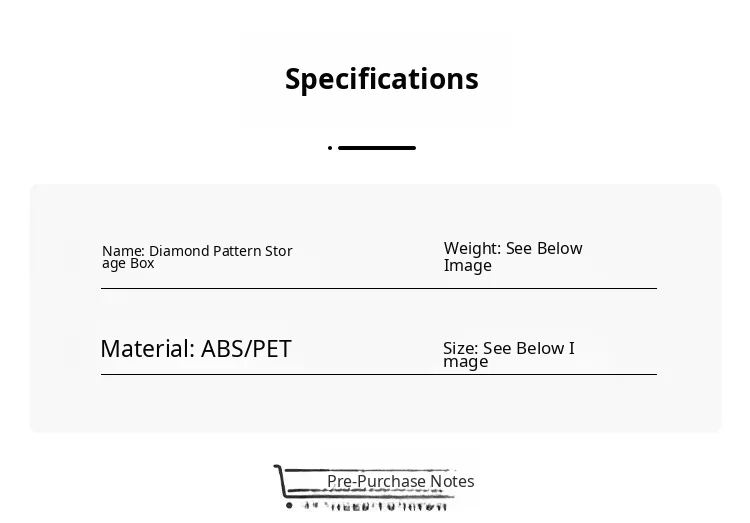
Task: Click the thick black bar under Specifications
Action: (377, 148)
